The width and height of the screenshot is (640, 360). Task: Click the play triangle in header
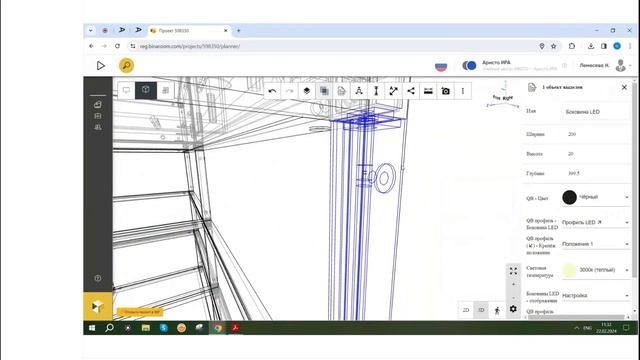pyautogui.click(x=100, y=66)
